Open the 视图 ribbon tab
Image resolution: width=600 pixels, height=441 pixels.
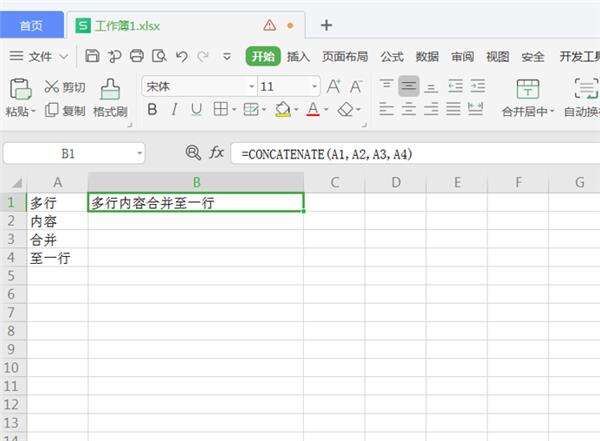tap(497, 57)
